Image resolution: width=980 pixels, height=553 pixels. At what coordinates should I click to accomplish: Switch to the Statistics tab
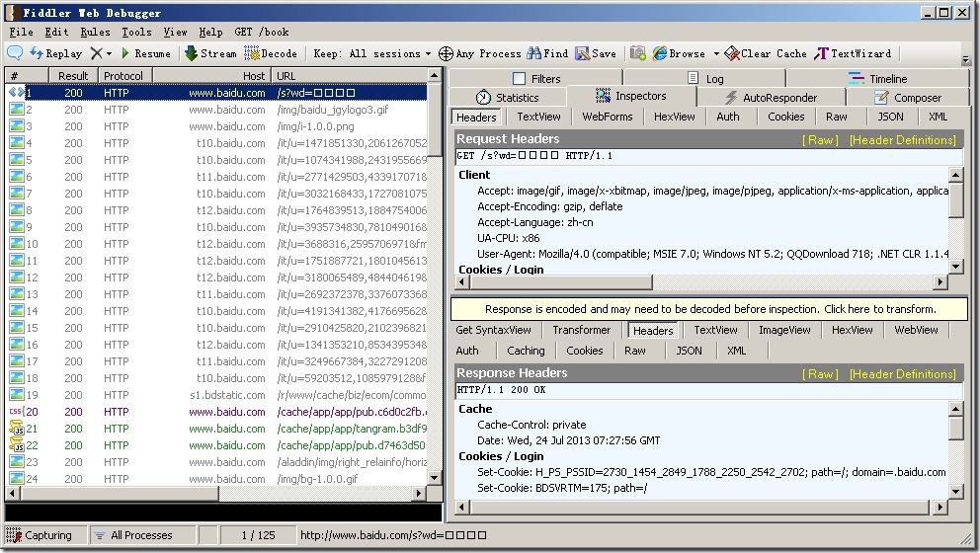507,98
